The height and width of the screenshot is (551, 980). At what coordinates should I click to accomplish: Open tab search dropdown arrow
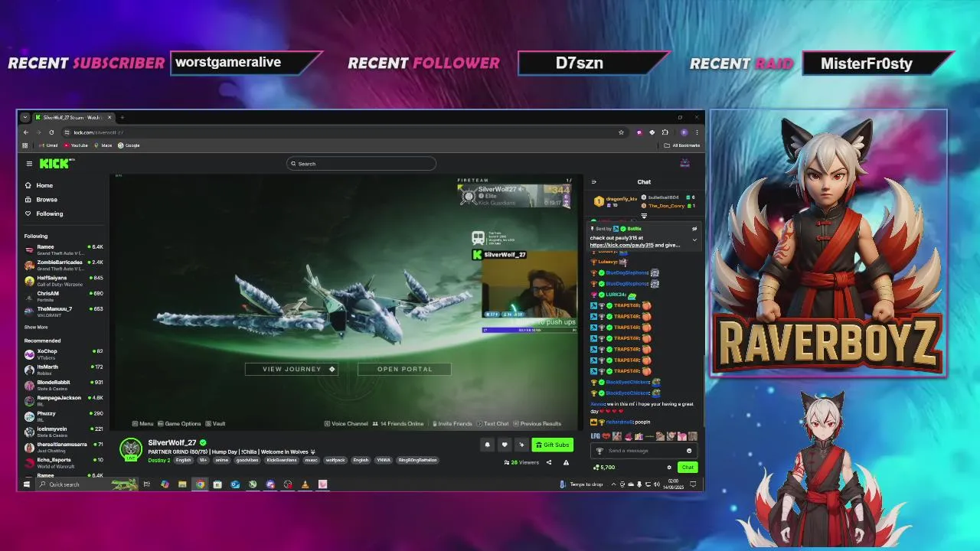pos(24,117)
